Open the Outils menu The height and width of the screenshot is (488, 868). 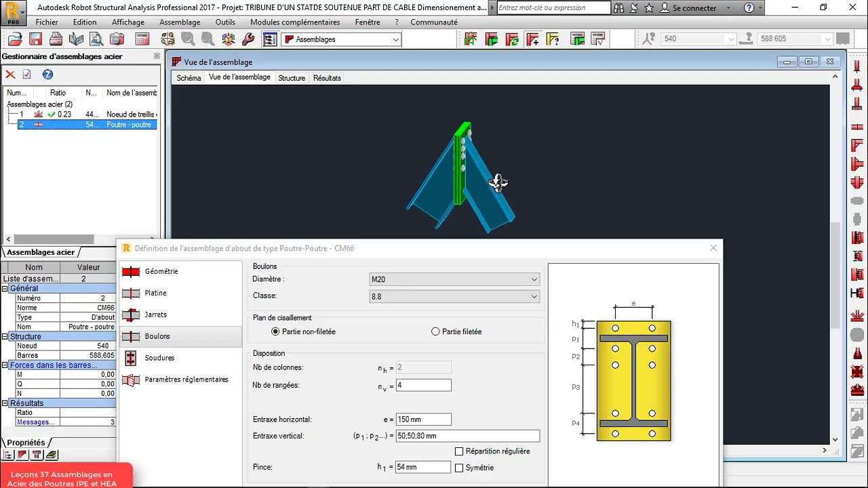(x=225, y=22)
